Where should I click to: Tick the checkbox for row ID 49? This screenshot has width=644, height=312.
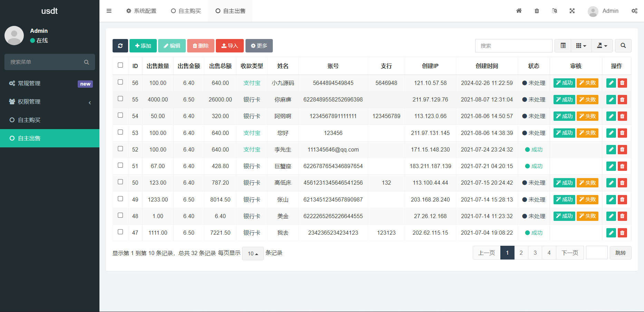point(120,198)
